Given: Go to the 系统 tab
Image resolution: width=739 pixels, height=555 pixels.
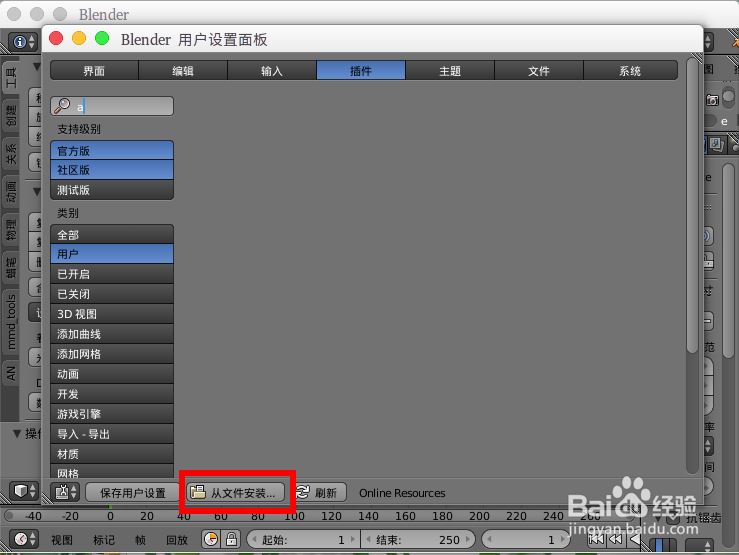Looking at the screenshot, I should (630, 71).
